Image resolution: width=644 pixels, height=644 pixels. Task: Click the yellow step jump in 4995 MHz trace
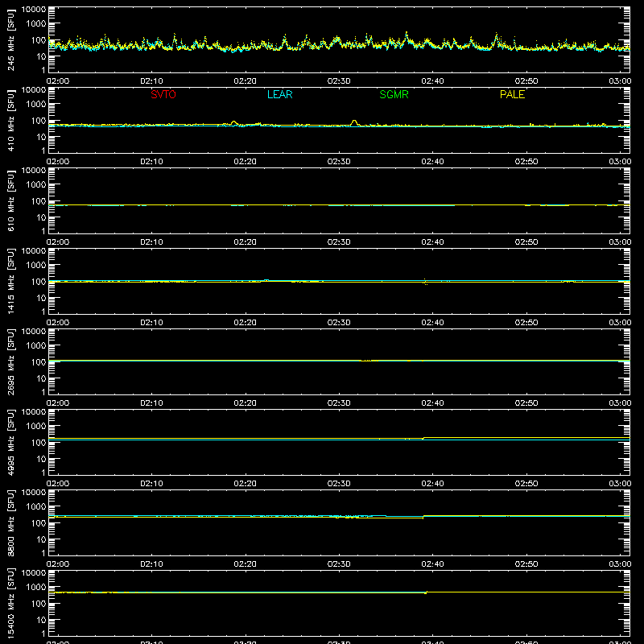(423, 438)
